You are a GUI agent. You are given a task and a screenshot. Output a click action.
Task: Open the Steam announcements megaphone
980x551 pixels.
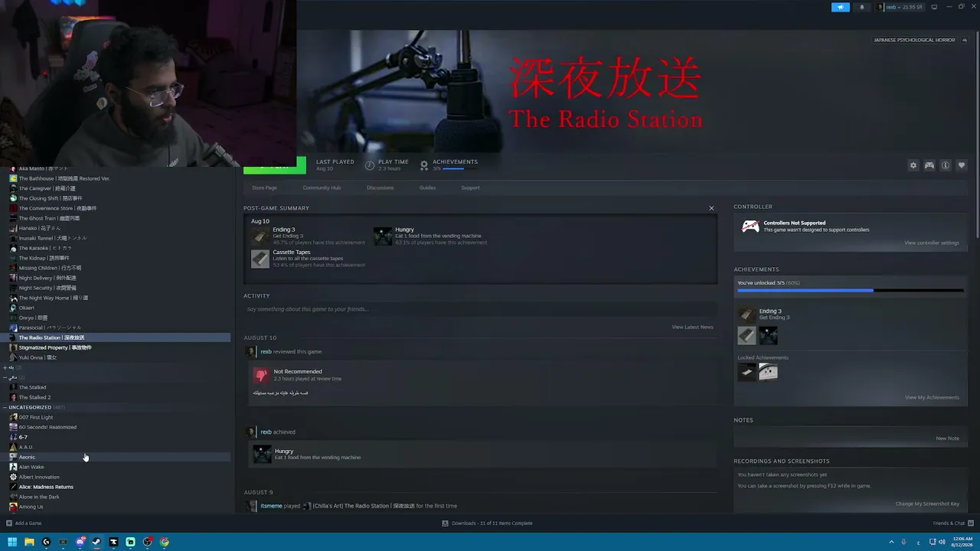tap(841, 7)
